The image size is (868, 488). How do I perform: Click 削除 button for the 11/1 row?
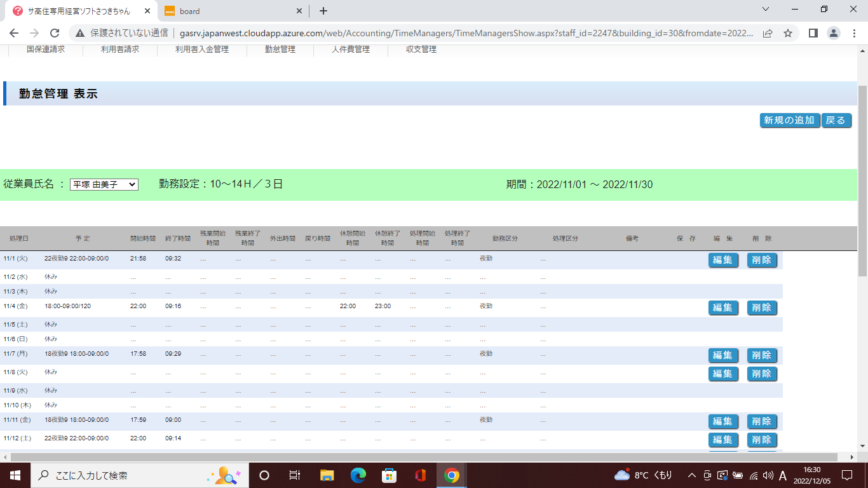point(761,260)
